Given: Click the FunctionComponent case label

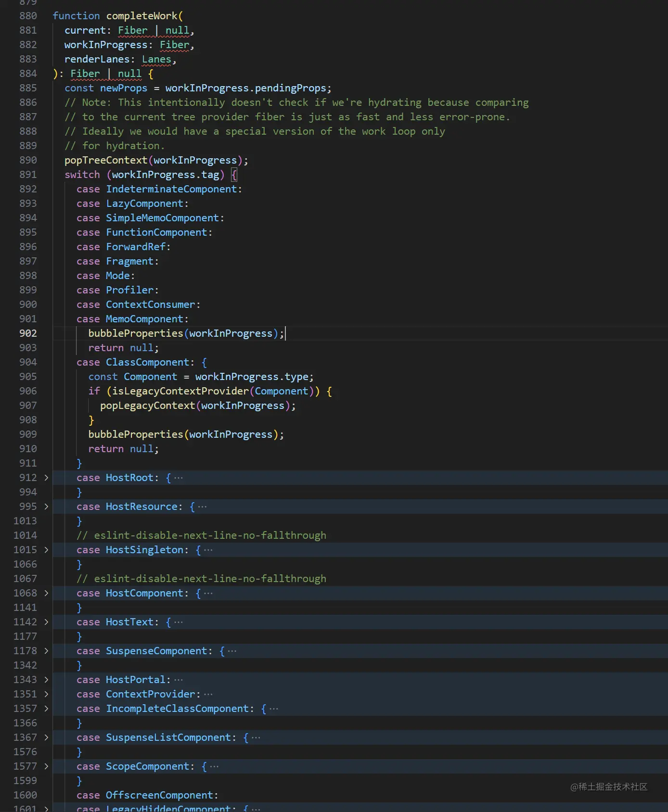Looking at the screenshot, I should pyautogui.click(x=156, y=232).
